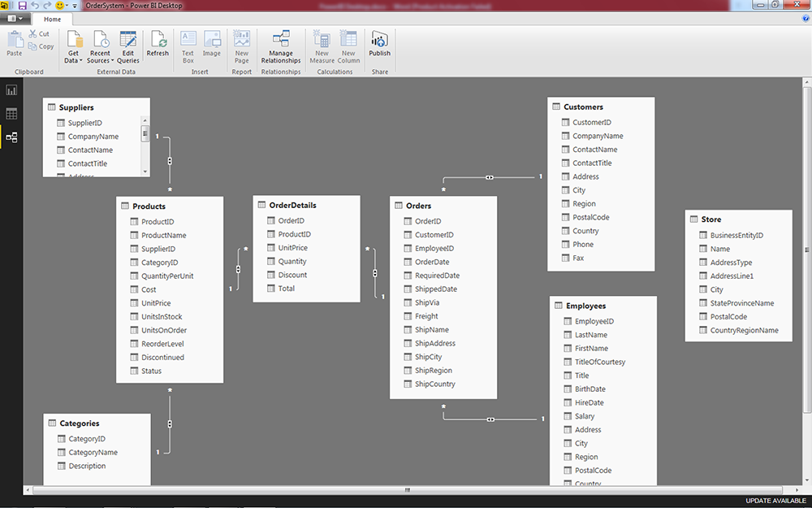812x508 pixels.
Task: Click the Paste icon in Clipboard group
Action: [x=15, y=39]
